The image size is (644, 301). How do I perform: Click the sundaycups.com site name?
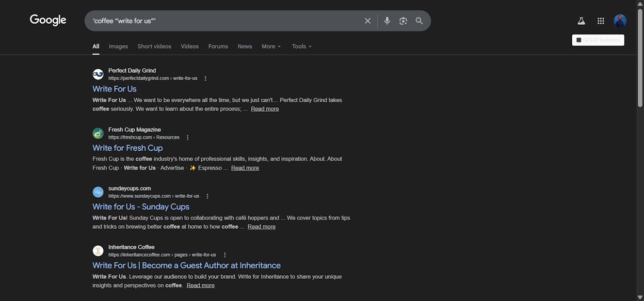pyautogui.click(x=130, y=188)
